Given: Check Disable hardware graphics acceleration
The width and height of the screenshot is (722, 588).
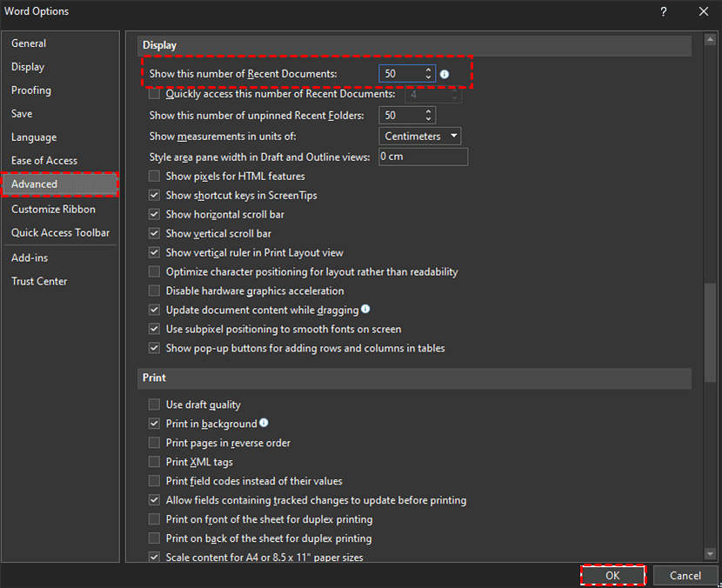Looking at the screenshot, I should (x=154, y=291).
